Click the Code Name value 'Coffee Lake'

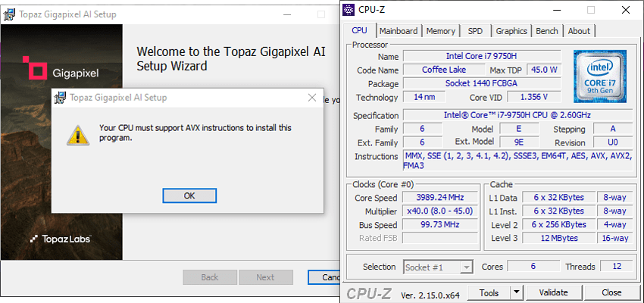pos(444,70)
